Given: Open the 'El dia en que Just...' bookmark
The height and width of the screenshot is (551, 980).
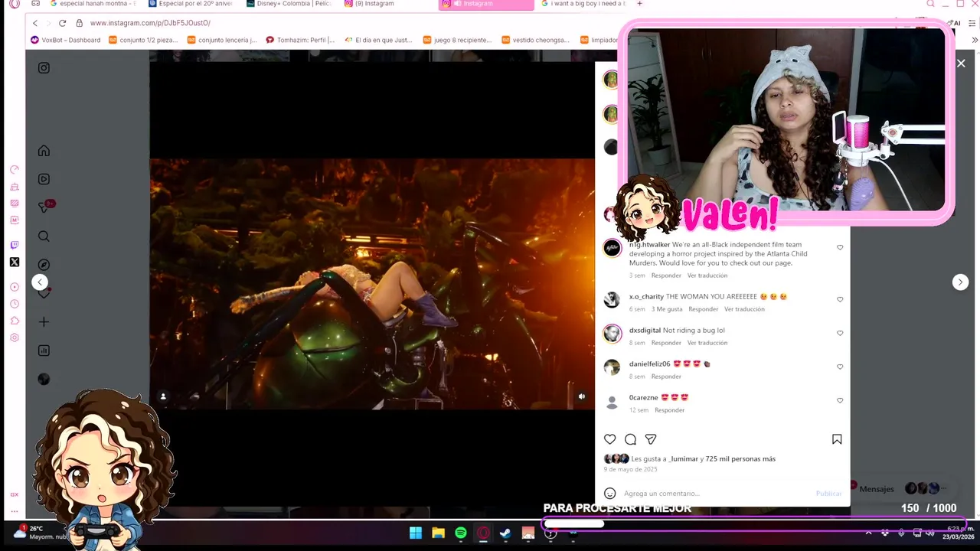Looking at the screenshot, I should pyautogui.click(x=378, y=40).
